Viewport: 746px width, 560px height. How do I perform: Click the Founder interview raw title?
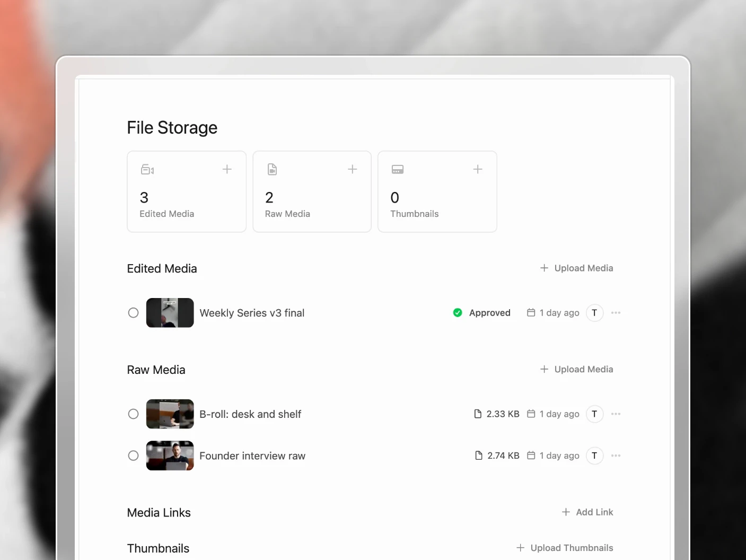point(252,456)
